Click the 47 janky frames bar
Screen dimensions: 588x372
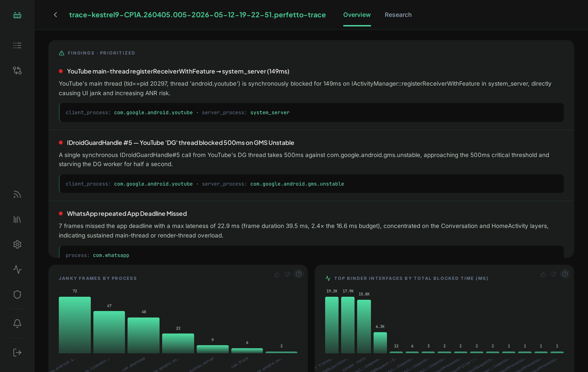(109, 332)
